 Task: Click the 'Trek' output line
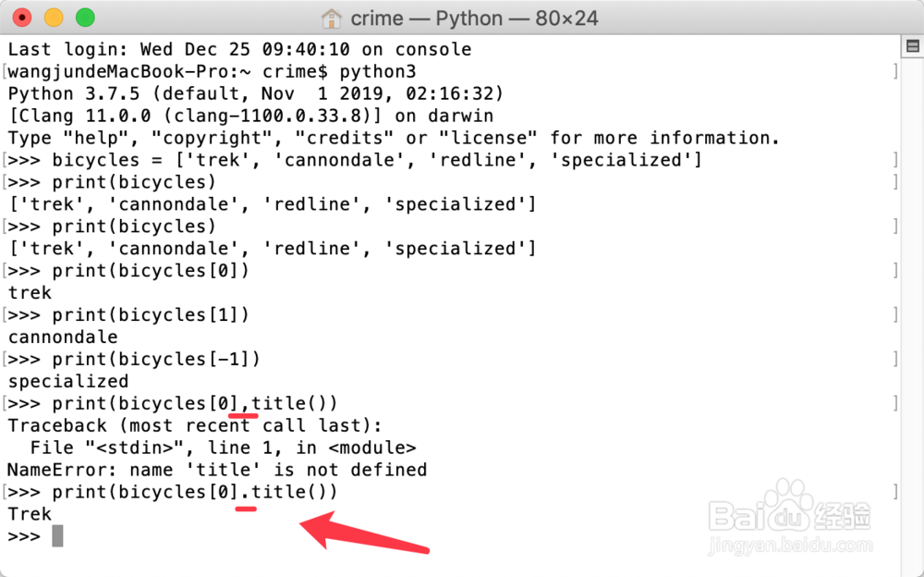(x=30, y=514)
